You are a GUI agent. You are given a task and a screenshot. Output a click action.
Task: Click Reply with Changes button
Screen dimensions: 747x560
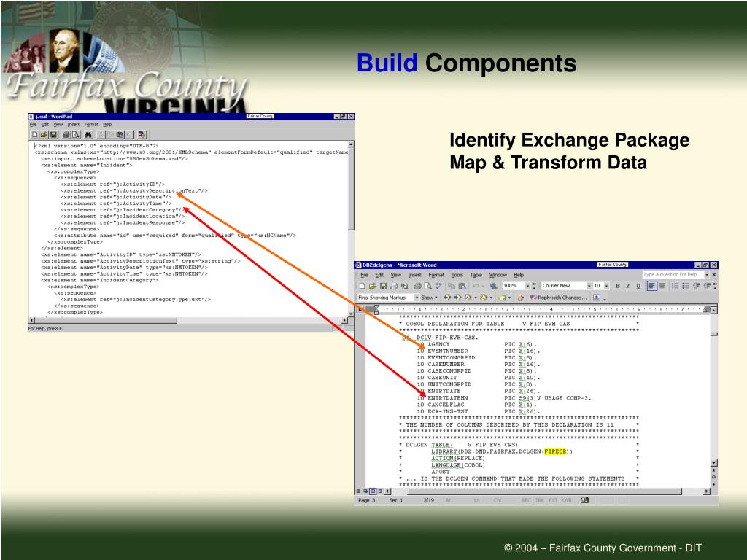[x=558, y=297]
